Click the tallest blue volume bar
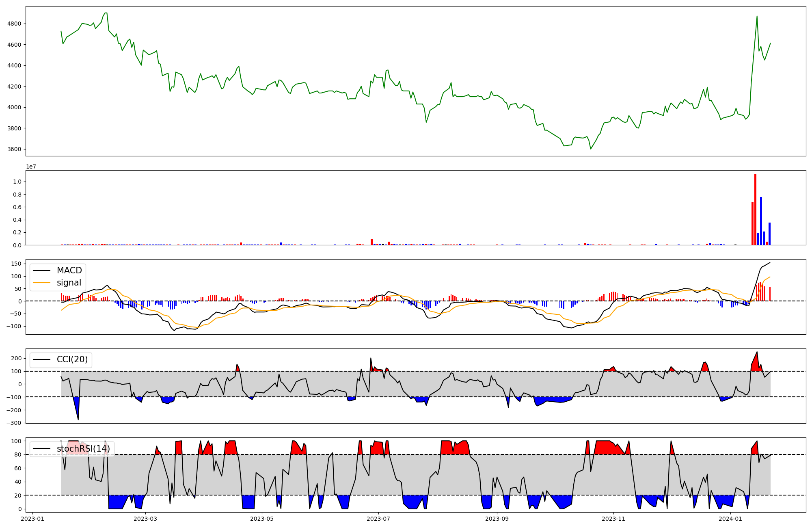Screen dimensions: 812x528 coord(761,221)
